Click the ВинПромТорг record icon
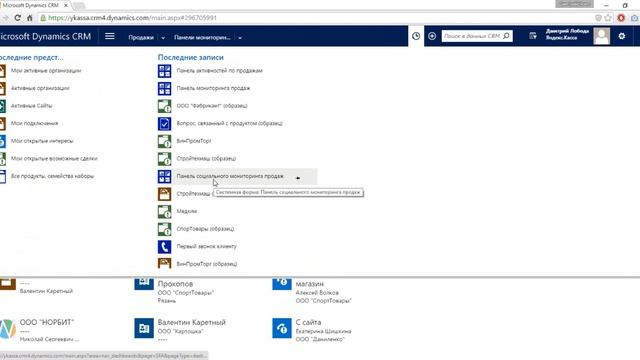 point(164,141)
